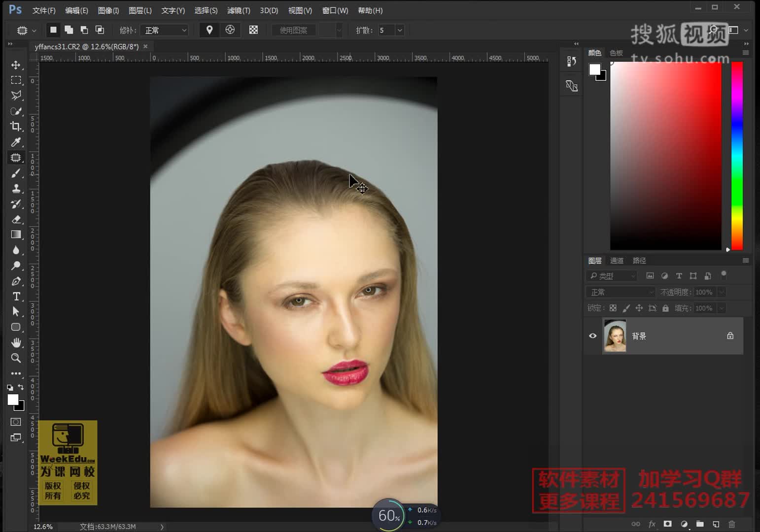Open the 修补 mode dropdown
The height and width of the screenshot is (532, 760).
(x=164, y=31)
